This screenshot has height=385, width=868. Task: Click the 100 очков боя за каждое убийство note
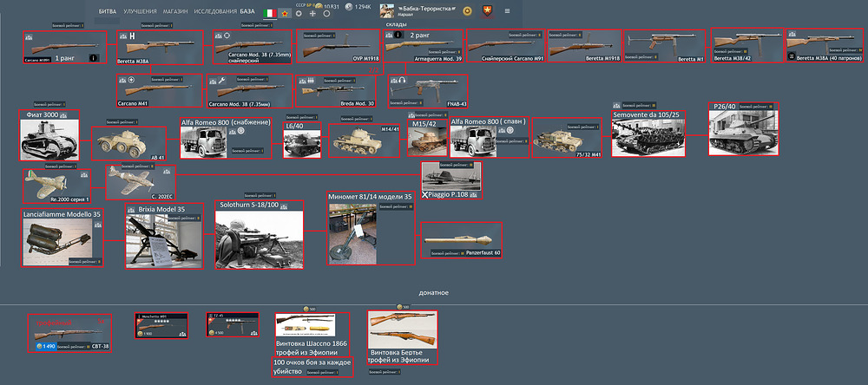pyautogui.click(x=312, y=368)
